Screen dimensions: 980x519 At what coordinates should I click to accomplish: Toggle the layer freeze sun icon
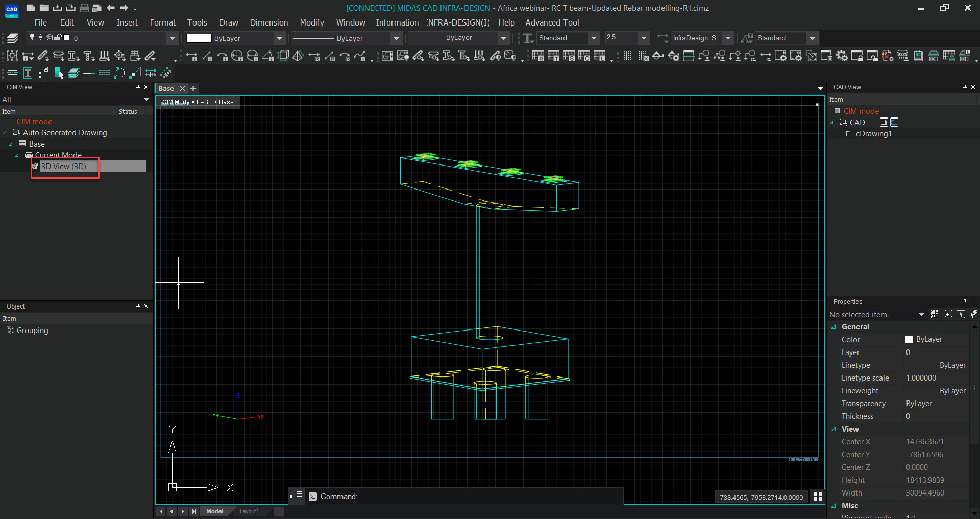40,37
